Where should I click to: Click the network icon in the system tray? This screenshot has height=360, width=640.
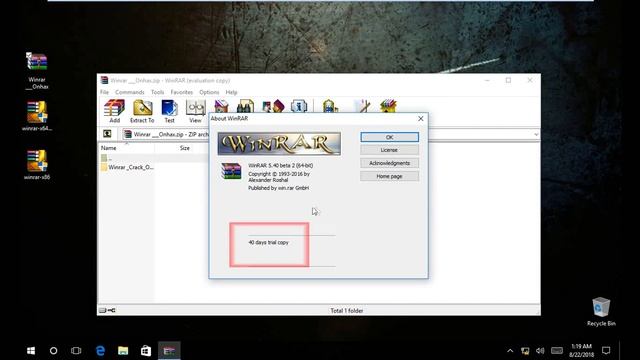point(525,351)
